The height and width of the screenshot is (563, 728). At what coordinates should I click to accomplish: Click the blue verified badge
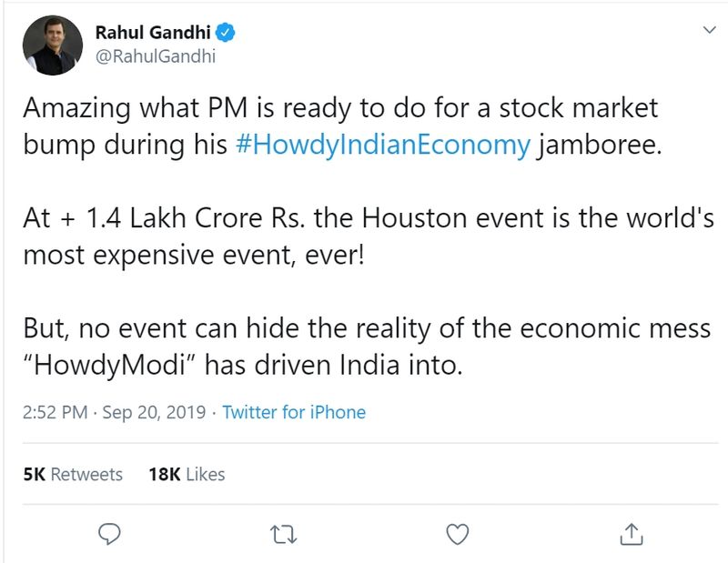227,33
